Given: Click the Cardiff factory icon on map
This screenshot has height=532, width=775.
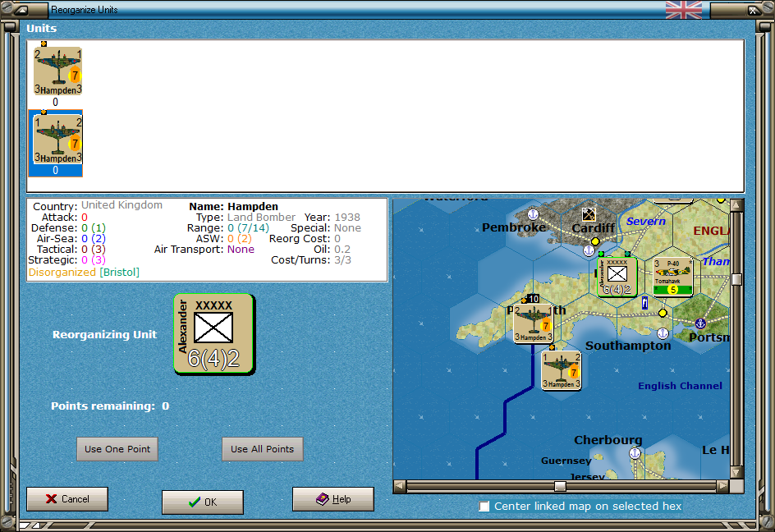Looking at the screenshot, I should [x=589, y=214].
